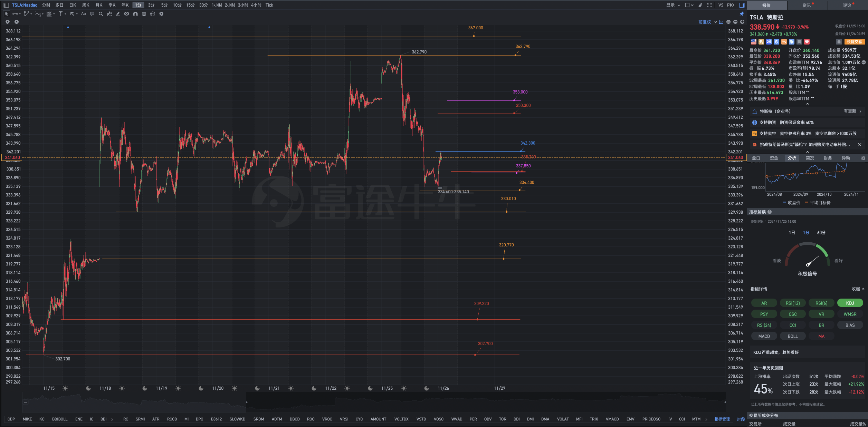Delete drawings with the trash icon

(x=144, y=14)
